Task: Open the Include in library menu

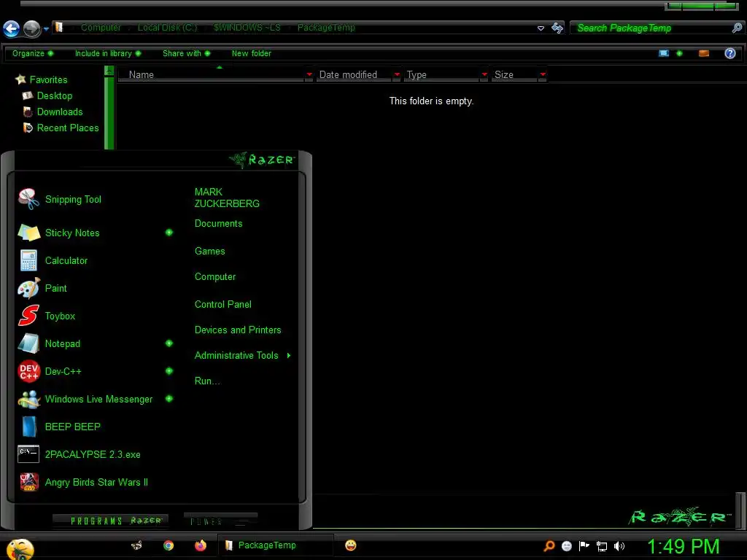Action: click(x=108, y=53)
